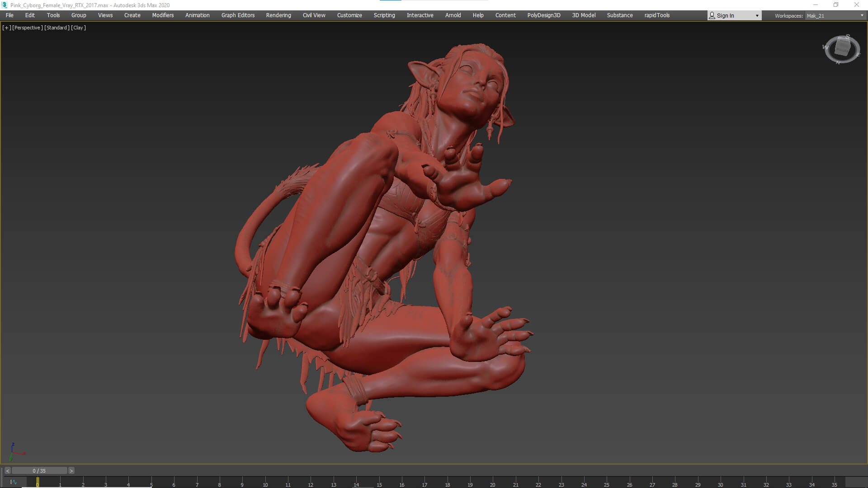
Task: Click the ViewCube cube face
Action: [843, 47]
